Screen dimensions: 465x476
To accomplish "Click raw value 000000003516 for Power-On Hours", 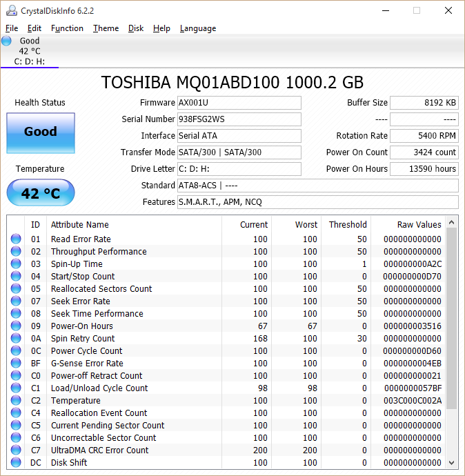I will pyautogui.click(x=413, y=326).
